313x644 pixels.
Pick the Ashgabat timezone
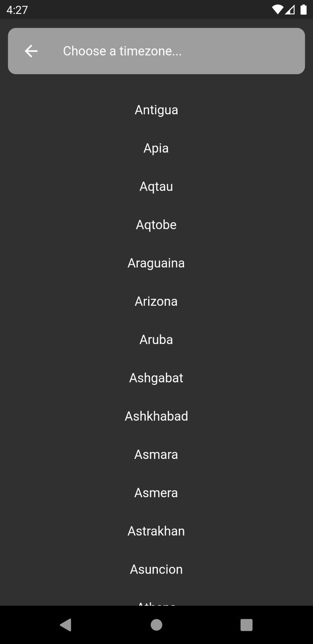(156, 377)
